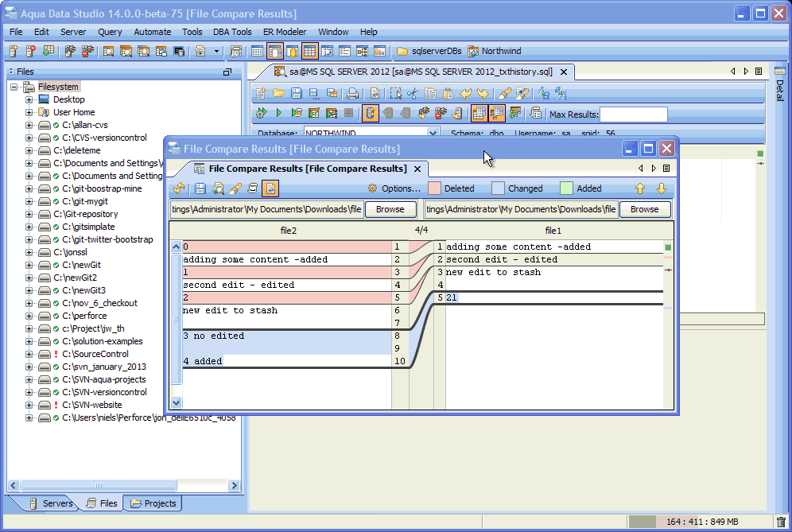Image resolution: width=792 pixels, height=532 pixels.
Task: Toggle the grid results view button
Action: pos(479,113)
